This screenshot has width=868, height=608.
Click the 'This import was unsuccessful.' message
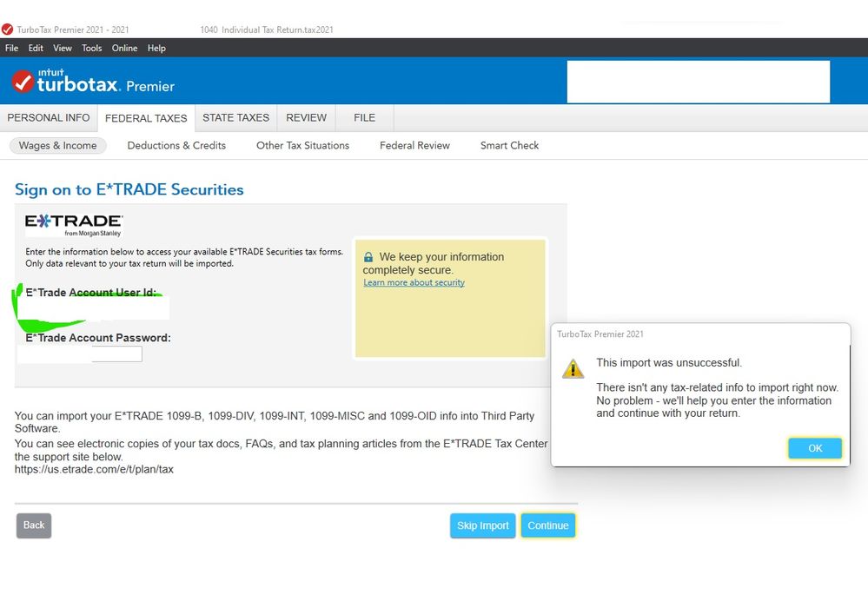point(669,363)
